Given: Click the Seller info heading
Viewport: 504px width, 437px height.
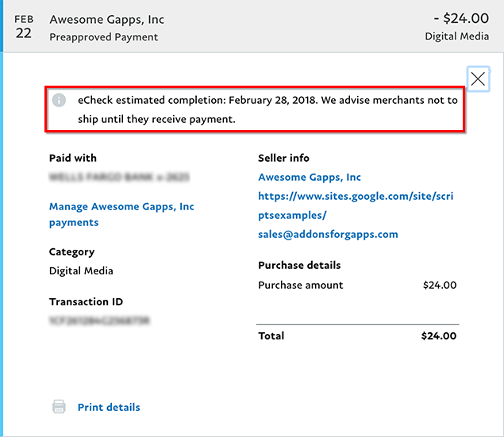Looking at the screenshot, I should 283,158.
